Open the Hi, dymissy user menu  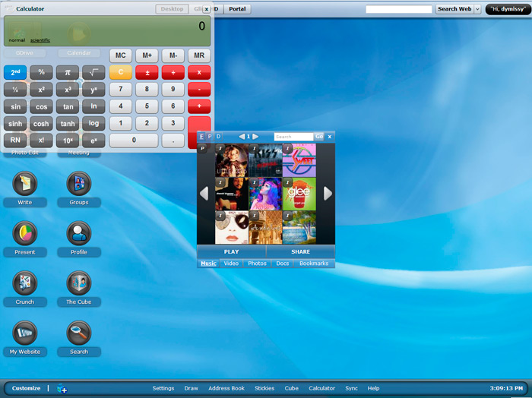tap(508, 9)
